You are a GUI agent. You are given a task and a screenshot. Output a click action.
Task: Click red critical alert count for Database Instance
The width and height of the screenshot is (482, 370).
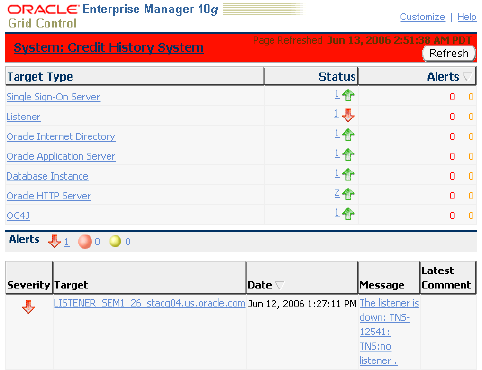coord(452,176)
